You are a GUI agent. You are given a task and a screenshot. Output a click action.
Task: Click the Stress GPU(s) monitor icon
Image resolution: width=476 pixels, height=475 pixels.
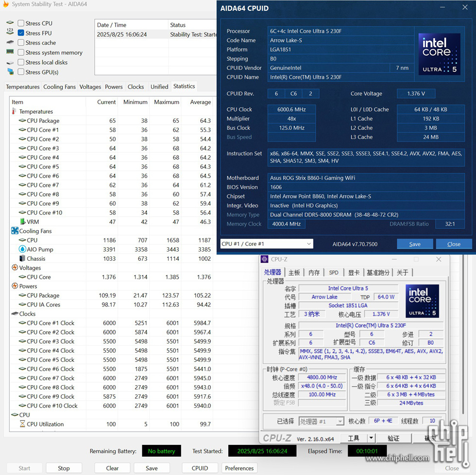tap(10, 71)
